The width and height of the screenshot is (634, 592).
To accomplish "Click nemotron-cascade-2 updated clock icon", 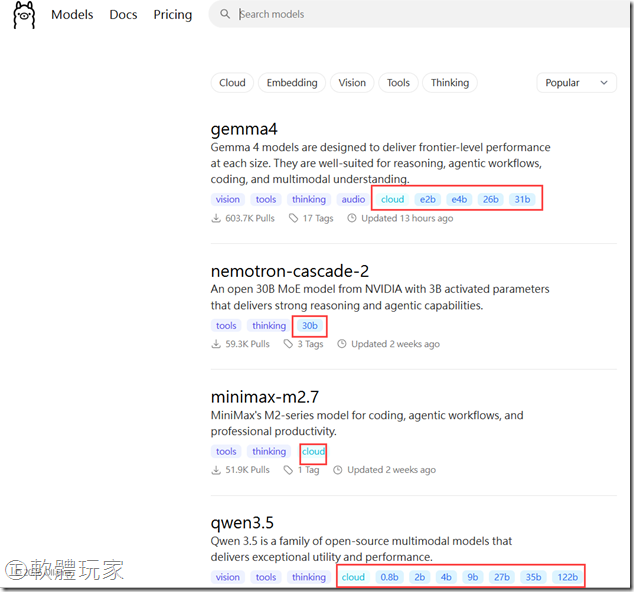I will 341,344.
